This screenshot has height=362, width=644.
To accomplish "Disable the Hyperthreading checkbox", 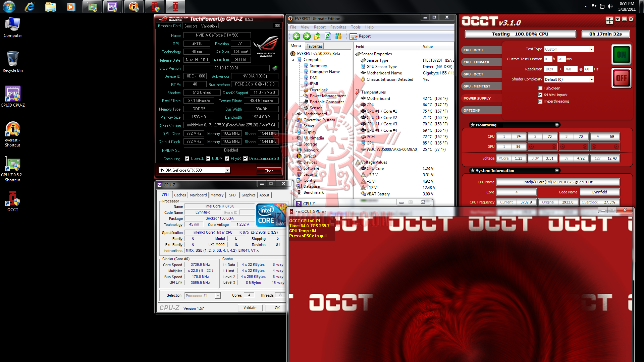I will click(x=540, y=101).
